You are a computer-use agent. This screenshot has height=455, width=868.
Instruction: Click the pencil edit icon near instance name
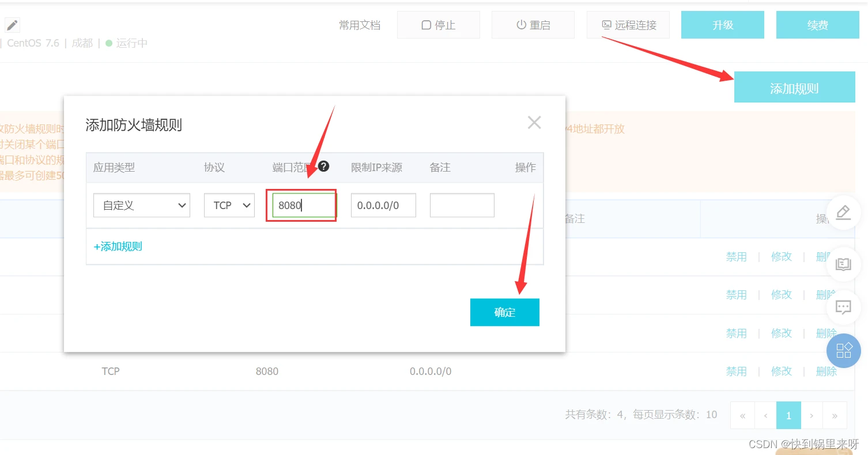point(12,25)
